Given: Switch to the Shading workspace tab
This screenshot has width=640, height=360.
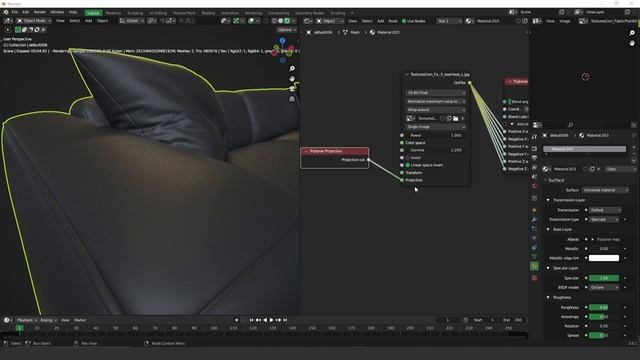Looking at the screenshot, I should pyautogui.click(x=208, y=13).
